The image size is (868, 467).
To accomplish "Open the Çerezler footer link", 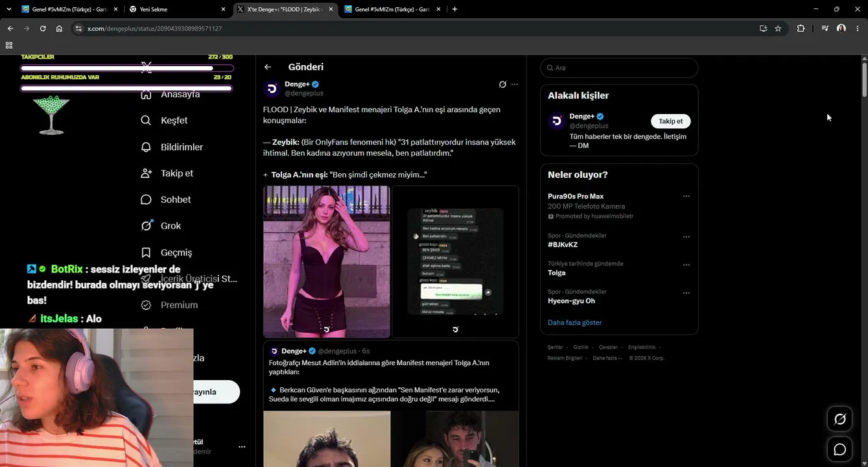I will (608, 348).
